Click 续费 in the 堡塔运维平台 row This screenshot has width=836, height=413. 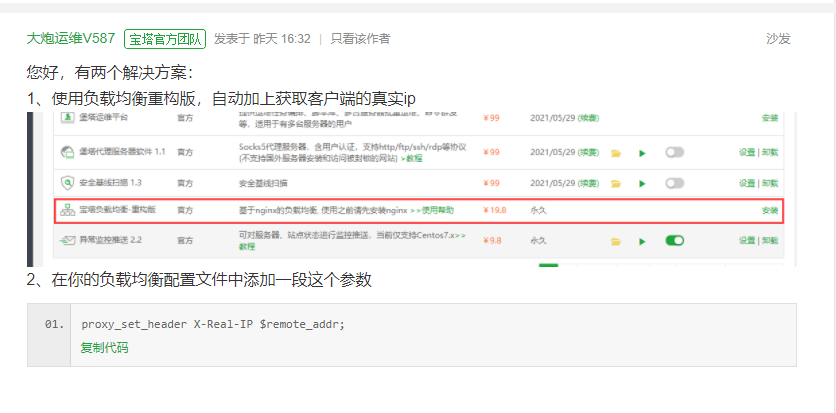[589, 118]
